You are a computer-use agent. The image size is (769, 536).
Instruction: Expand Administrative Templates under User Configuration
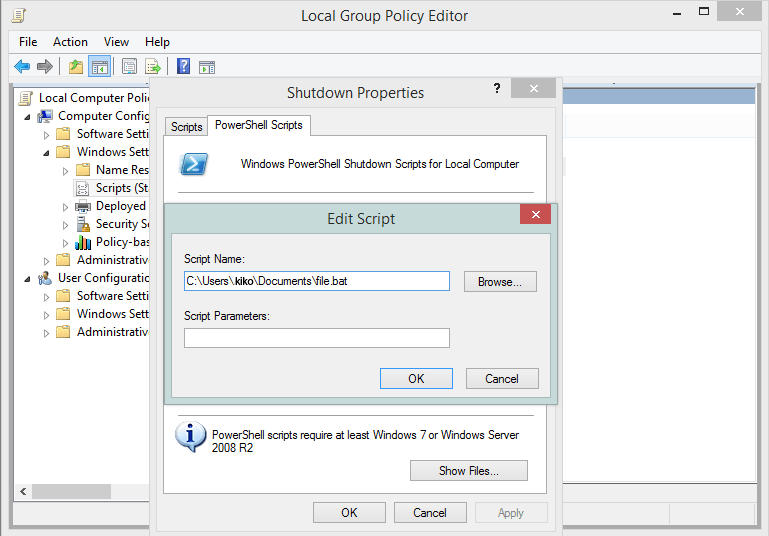pyautogui.click(x=47, y=333)
